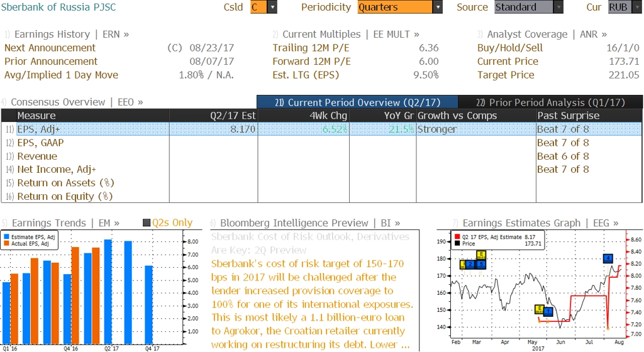Click Trailing 12M P/E value 6.36

pos(429,48)
